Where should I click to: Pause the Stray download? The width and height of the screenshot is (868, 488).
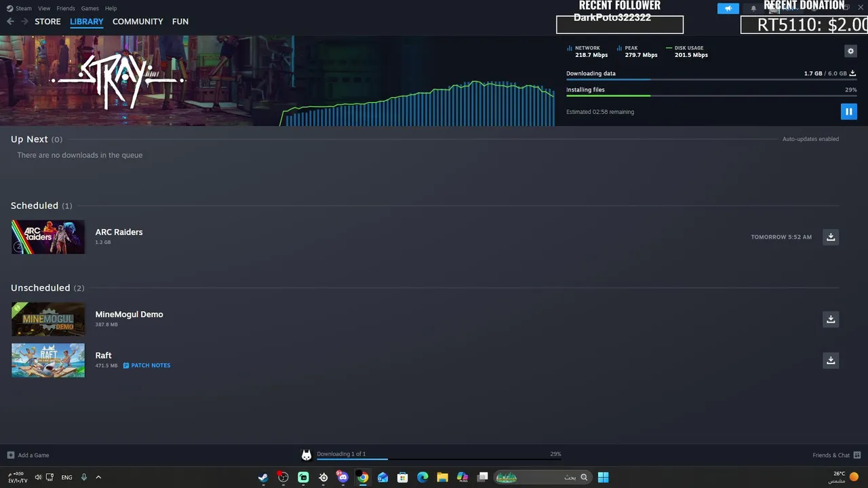pos(848,112)
